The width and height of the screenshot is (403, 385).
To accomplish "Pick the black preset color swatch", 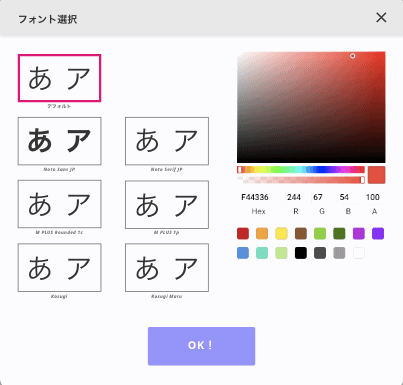I will 301,253.
